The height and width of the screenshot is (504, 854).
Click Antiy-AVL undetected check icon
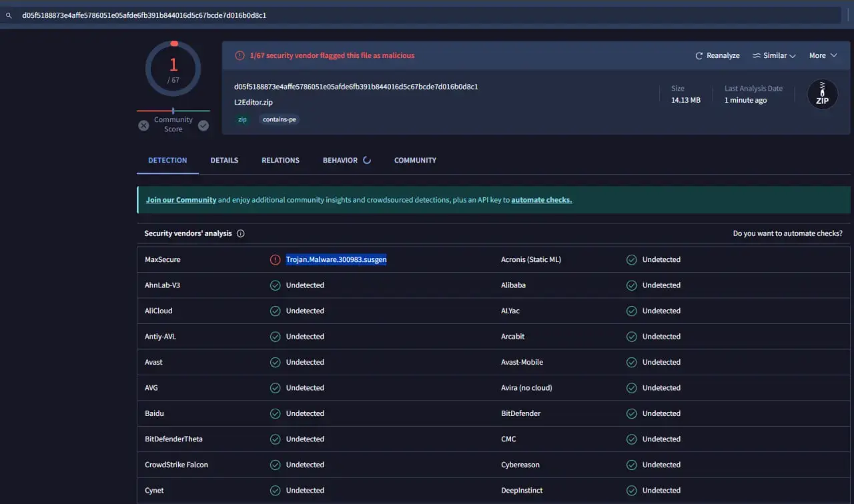[275, 337]
